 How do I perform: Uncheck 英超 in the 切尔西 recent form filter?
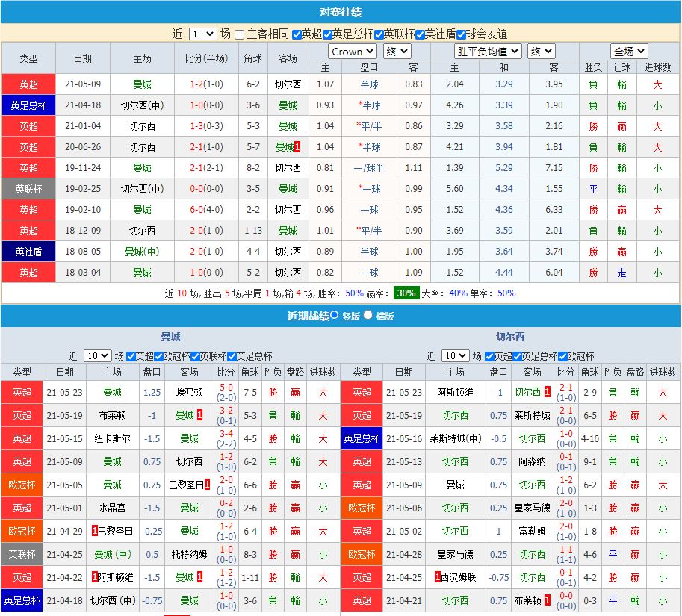point(490,357)
